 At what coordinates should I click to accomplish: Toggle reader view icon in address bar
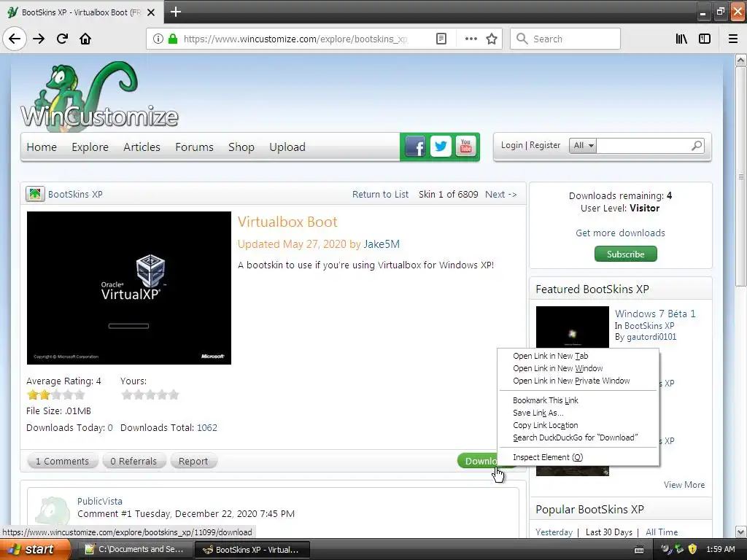pos(441,39)
